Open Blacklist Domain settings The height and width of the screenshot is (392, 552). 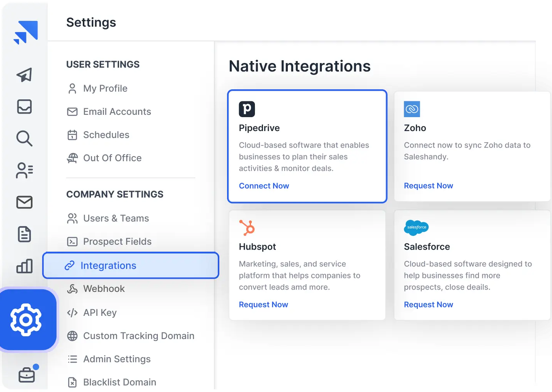[x=120, y=382]
